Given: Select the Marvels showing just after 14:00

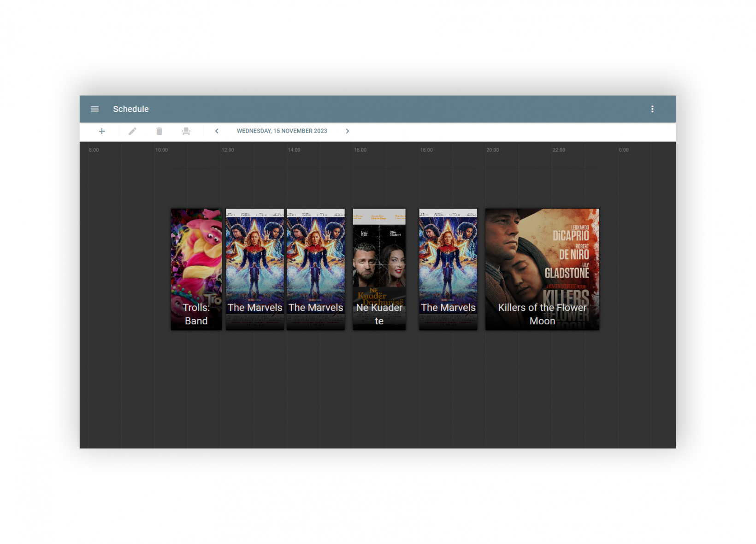Looking at the screenshot, I should [316, 269].
